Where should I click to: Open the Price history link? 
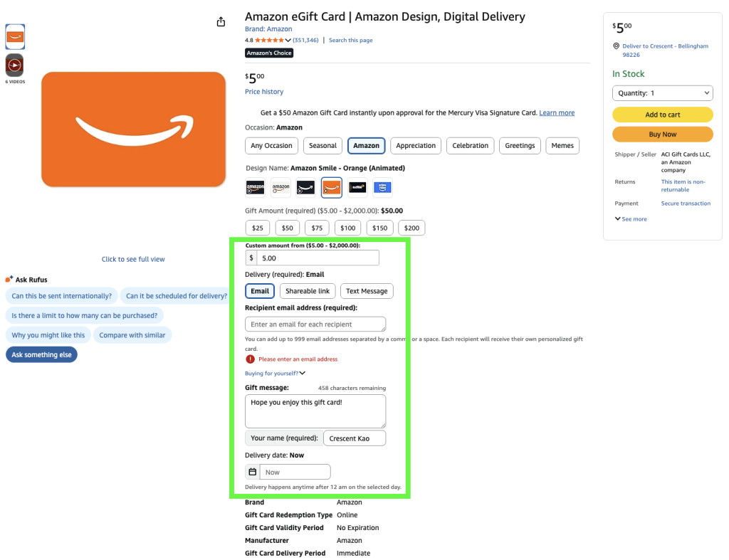[264, 92]
